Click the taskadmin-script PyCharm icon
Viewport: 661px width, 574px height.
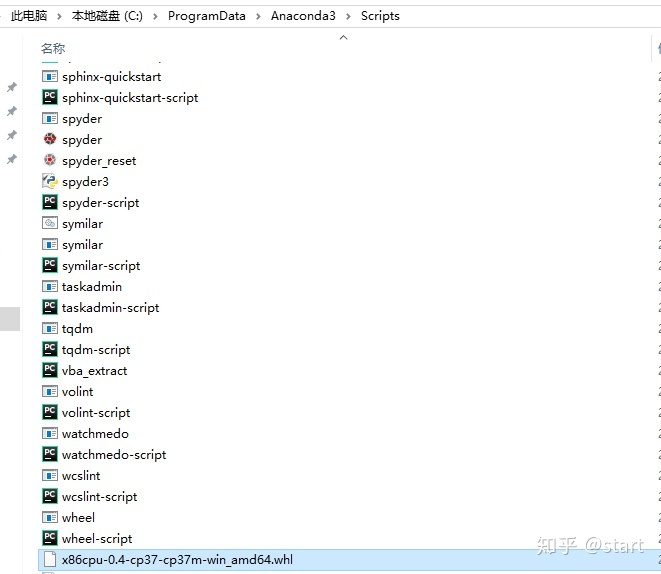point(50,307)
